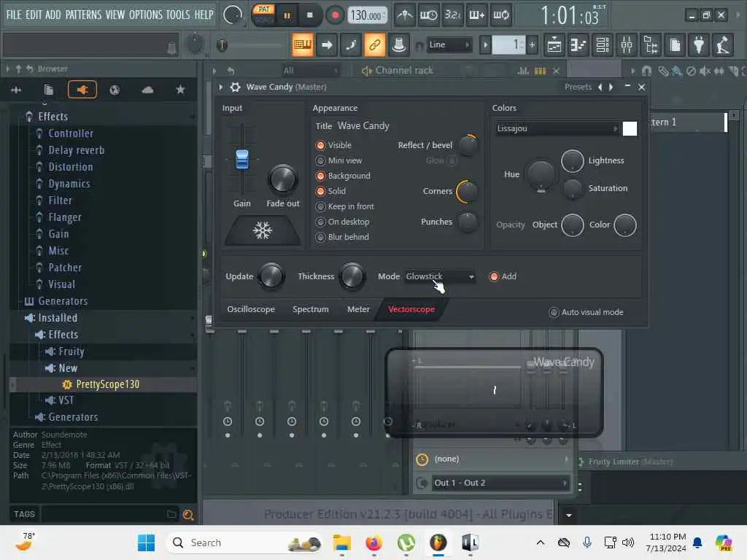Enable Mini view option
This screenshot has width=747, height=560.
click(x=338, y=160)
